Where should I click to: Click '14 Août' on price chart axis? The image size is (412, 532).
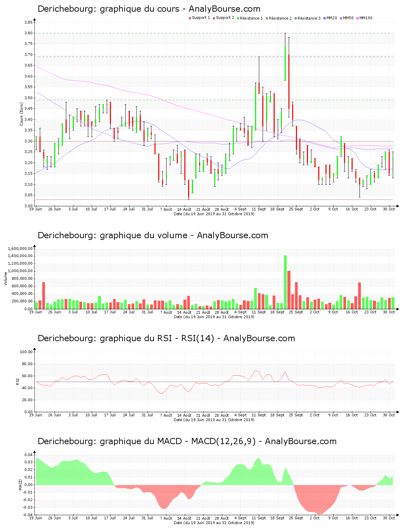click(x=184, y=209)
